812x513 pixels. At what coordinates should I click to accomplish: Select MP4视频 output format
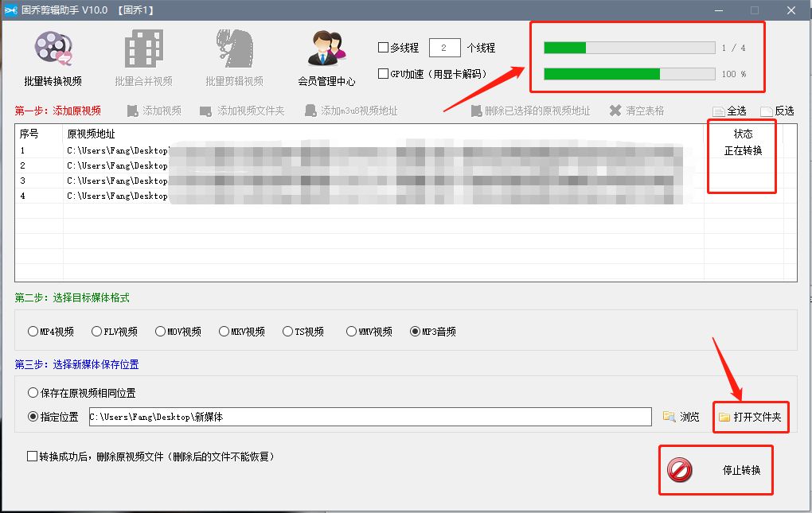click(x=32, y=331)
